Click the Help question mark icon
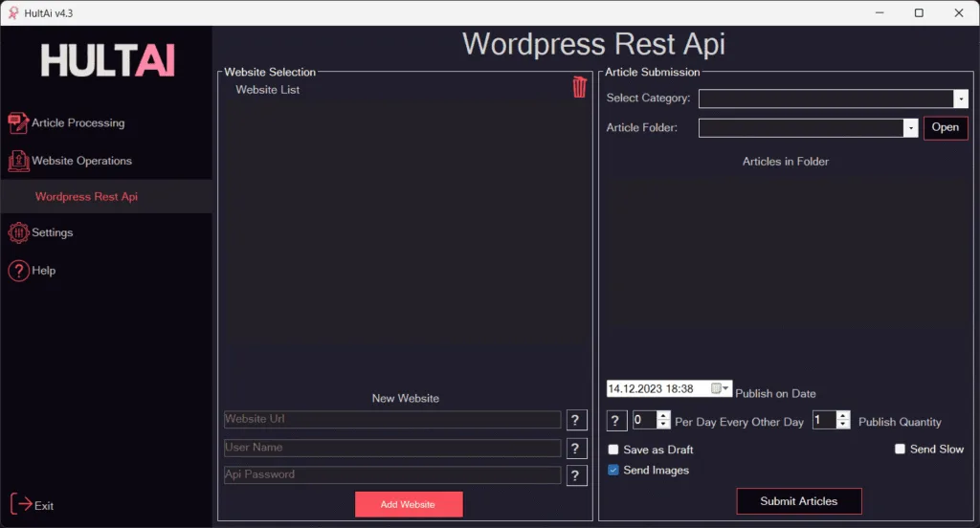 18,271
